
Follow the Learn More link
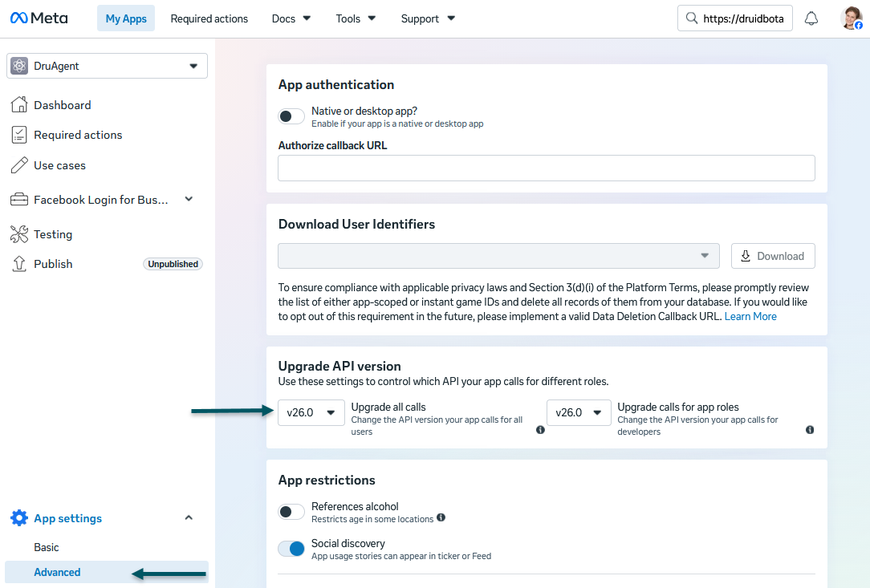pos(750,316)
